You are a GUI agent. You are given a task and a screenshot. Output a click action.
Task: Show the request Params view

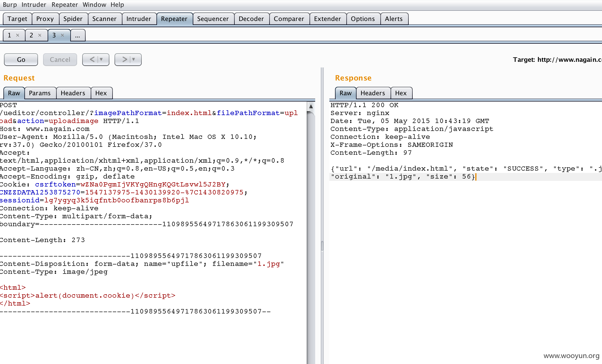[40, 93]
